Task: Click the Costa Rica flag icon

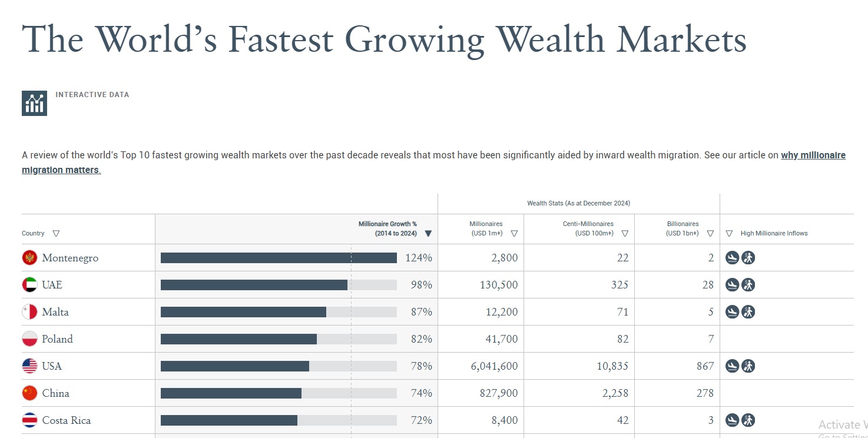Action: (29, 420)
